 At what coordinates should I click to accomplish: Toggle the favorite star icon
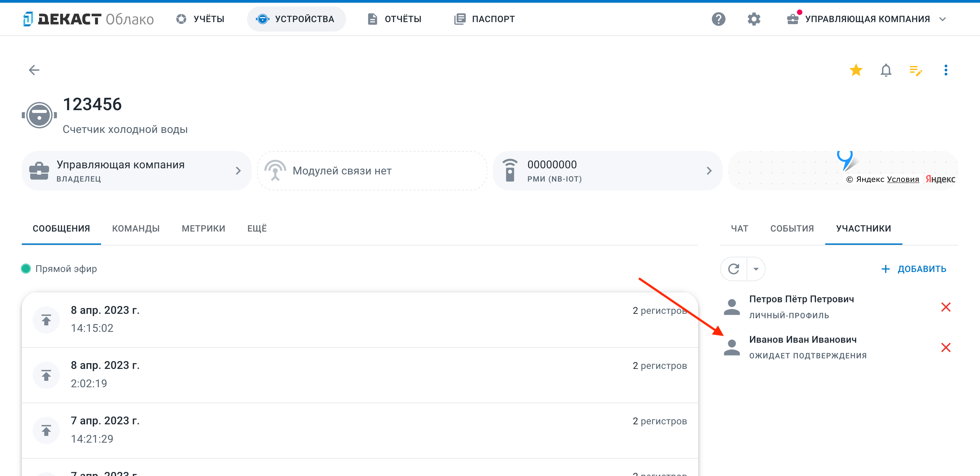(x=856, y=70)
